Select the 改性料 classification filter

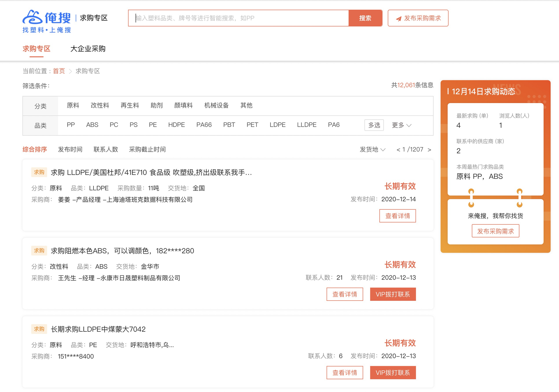tap(100, 105)
